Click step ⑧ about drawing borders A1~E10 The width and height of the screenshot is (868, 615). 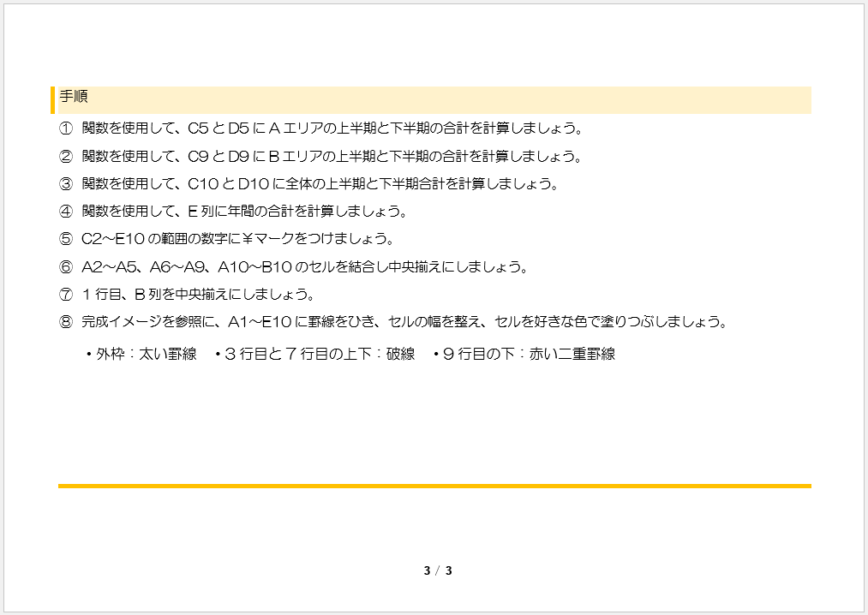click(393, 321)
